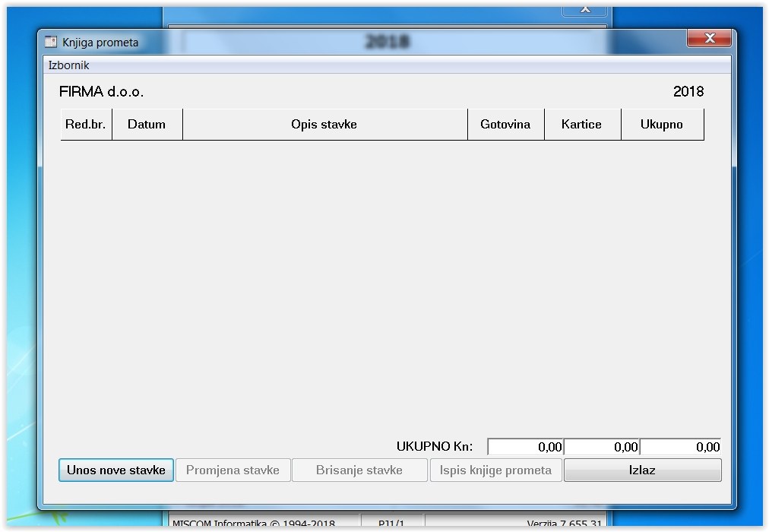Click the Kartice total field in the UKUPNO Kn row
The height and width of the screenshot is (532, 769).
click(601, 447)
